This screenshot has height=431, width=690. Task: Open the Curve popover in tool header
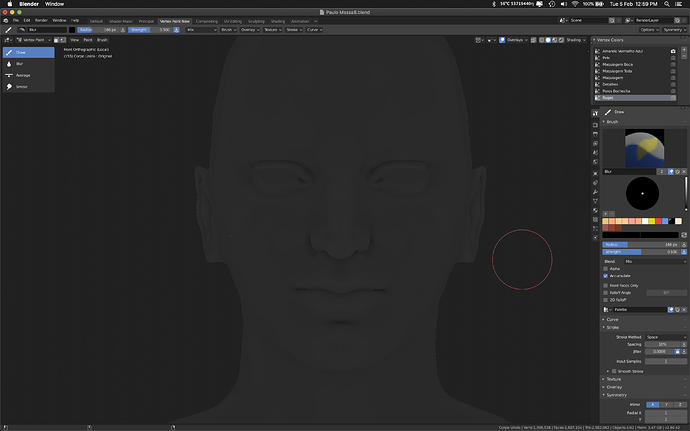314,30
